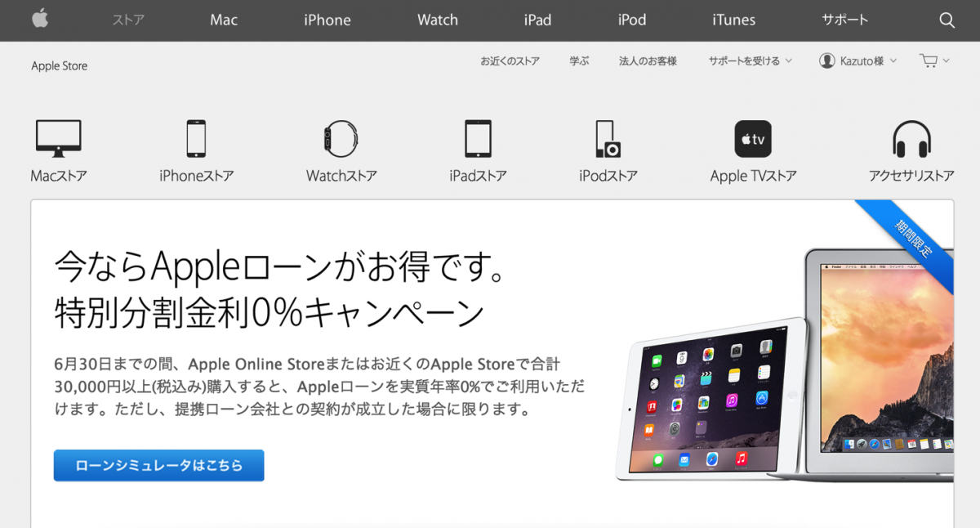Image resolution: width=980 pixels, height=528 pixels.
Task: Expand the Kazuto様 account menu
Action: [858, 60]
